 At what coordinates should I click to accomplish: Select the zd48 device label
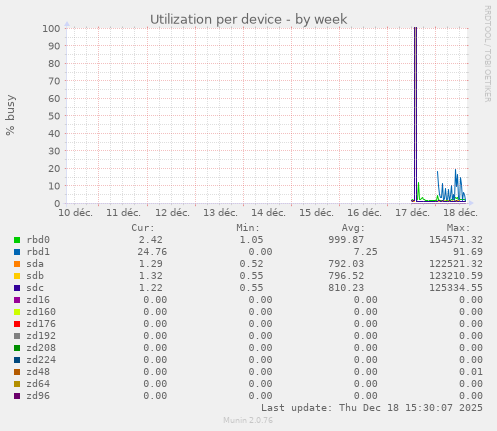point(38,372)
